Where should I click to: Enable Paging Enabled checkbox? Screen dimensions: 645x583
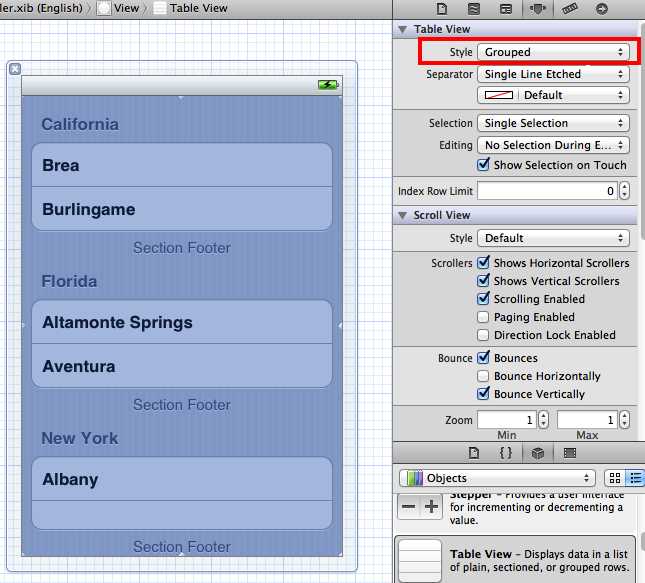click(483, 317)
